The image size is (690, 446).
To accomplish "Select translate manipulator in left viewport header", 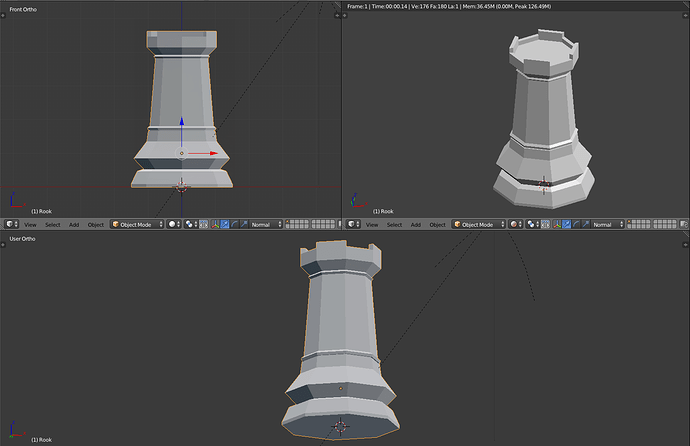I will pos(225,224).
